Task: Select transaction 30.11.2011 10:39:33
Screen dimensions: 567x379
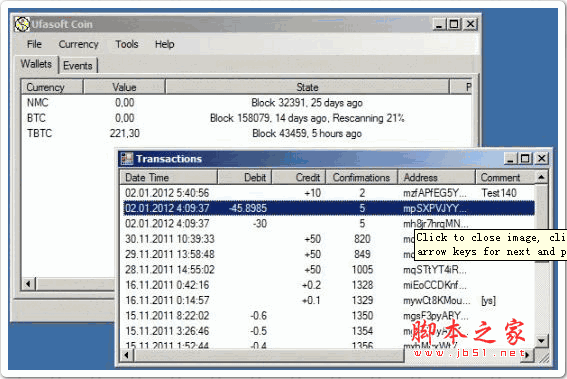Action: [x=268, y=239]
